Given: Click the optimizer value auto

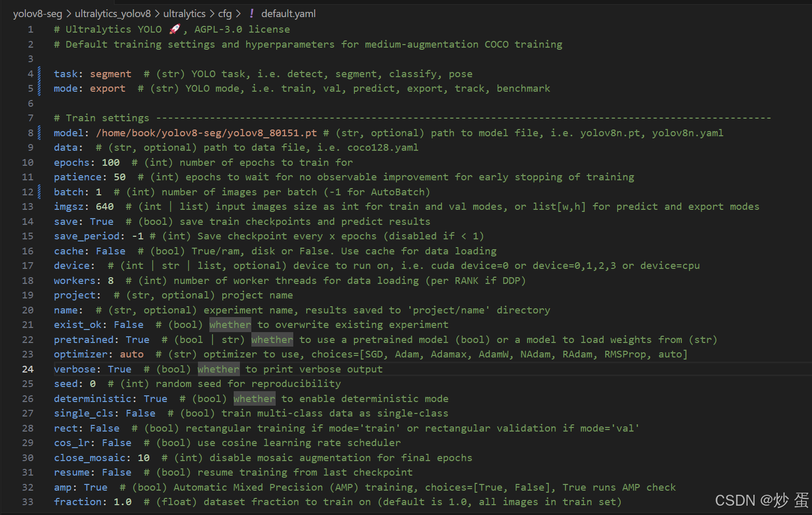Looking at the screenshot, I should (x=132, y=354).
